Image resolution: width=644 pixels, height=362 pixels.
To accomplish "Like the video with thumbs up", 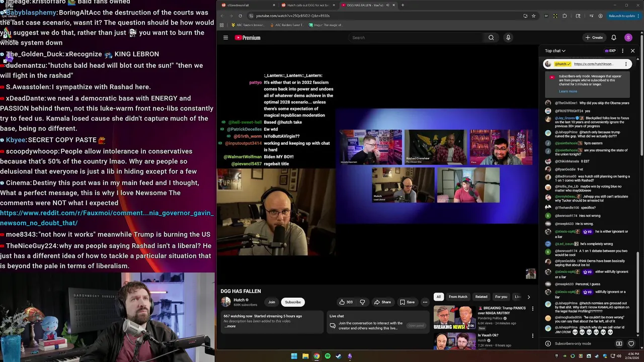I will click(x=346, y=302).
